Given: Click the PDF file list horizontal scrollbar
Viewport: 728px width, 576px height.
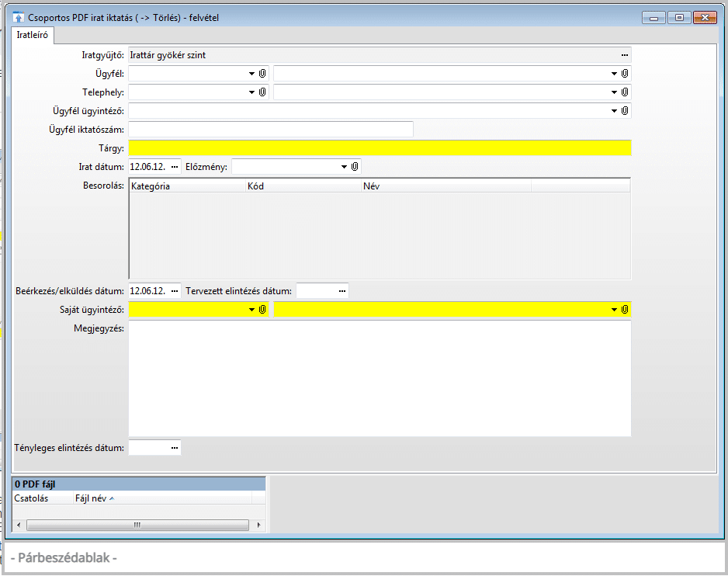Looking at the screenshot, I should pos(137,525).
